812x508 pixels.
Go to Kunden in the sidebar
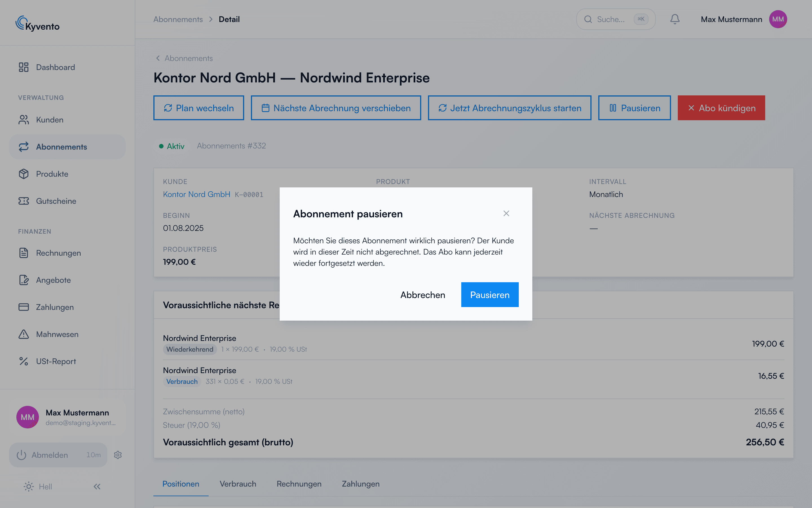[67, 120]
